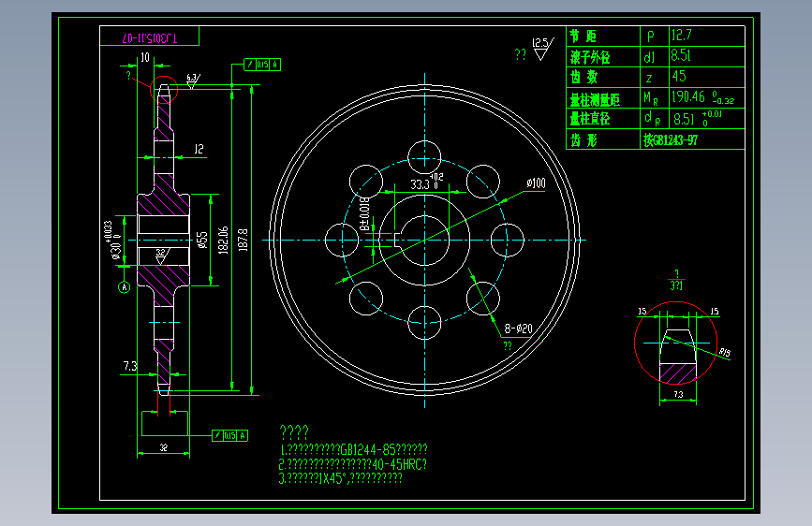Click the 12.7 pitch value cell
812x526 pixels.
click(707, 36)
